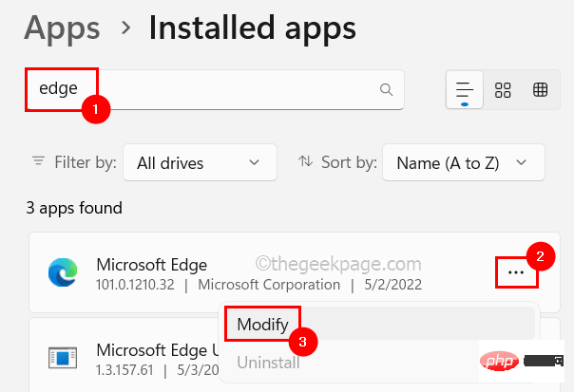Click the Microsoft Edge Update app icon
The image size is (574, 392).
coord(63,358)
